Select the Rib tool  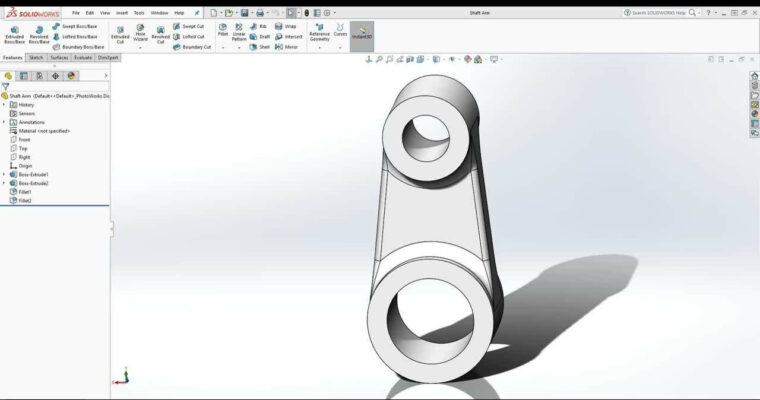[x=258, y=26]
